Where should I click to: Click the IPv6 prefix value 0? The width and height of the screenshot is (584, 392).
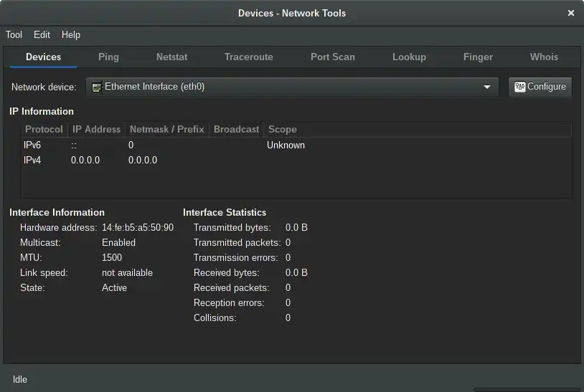tap(131, 145)
